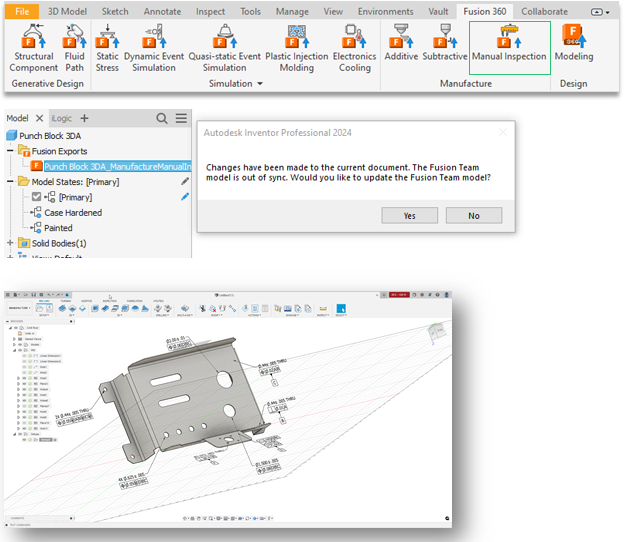This screenshot has height=542, width=624.
Task: Select the Case Hardened model state
Action: [73, 213]
